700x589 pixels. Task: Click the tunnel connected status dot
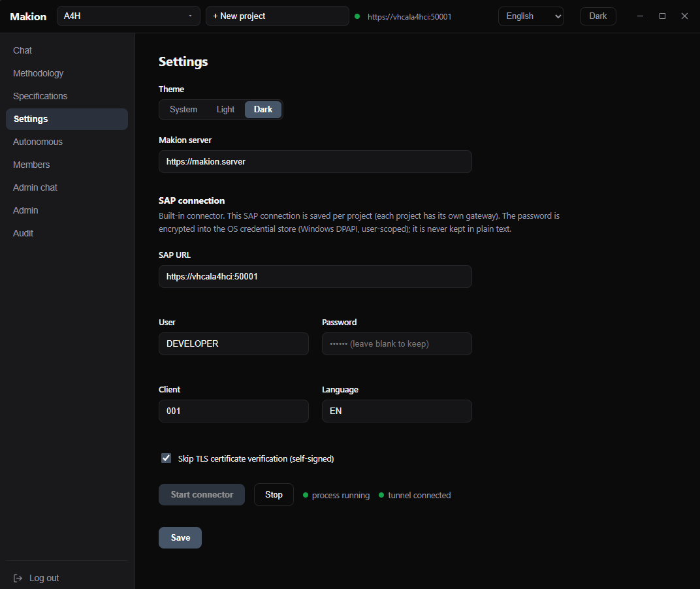[381, 495]
